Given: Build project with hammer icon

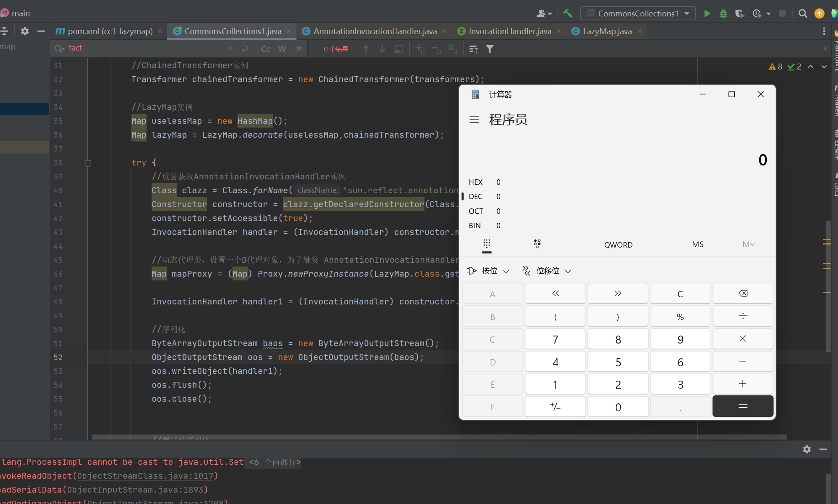Looking at the screenshot, I should pyautogui.click(x=567, y=13).
